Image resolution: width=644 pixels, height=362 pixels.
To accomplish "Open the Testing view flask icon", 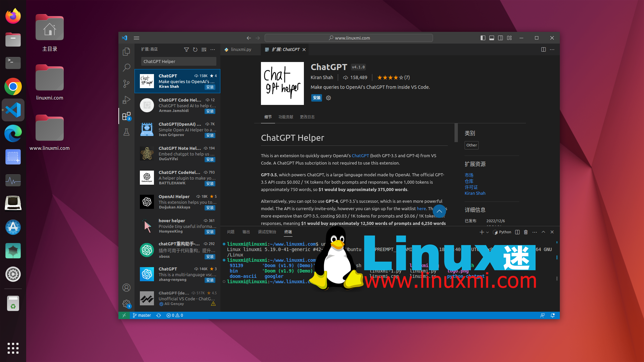I will tap(126, 132).
